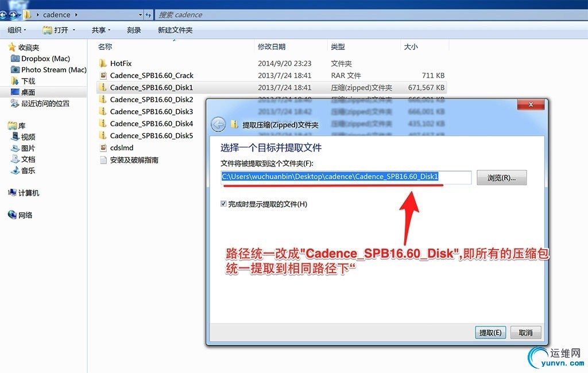Select the Cadence_SPB16.60_Disk5 zip icon
The height and width of the screenshot is (373, 588).
[102, 135]
